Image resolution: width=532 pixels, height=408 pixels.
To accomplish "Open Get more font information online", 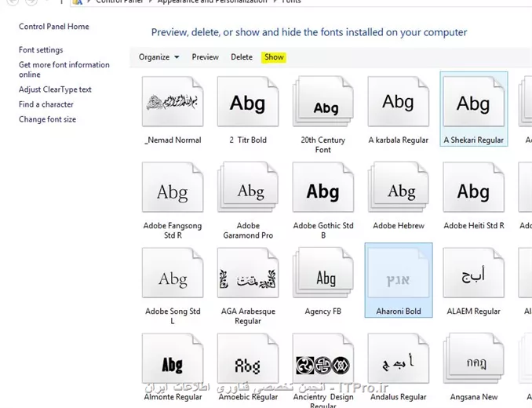I will click(x=64, y=70).
